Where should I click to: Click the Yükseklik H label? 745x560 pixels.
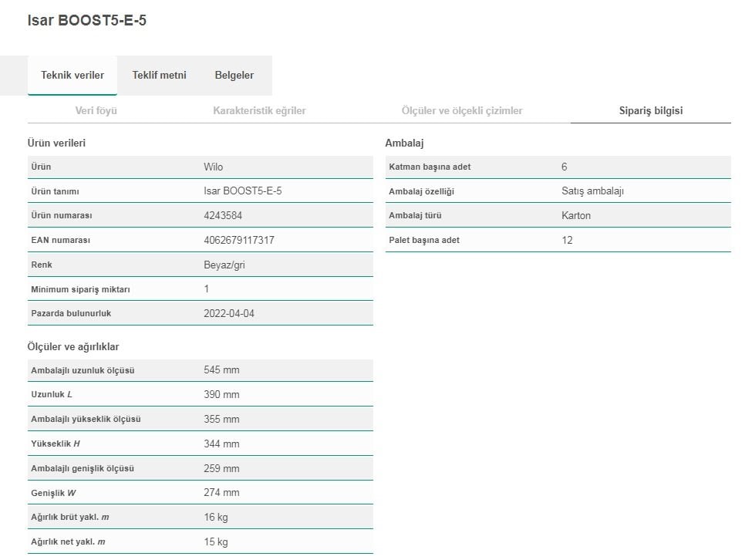coord(56,444)
